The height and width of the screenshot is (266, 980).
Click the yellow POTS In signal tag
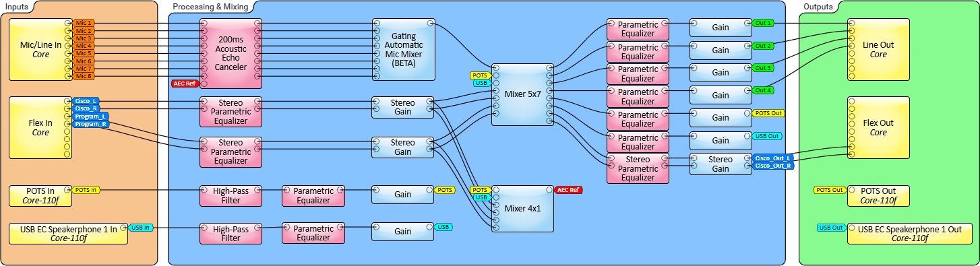click(x=86, y=190)
